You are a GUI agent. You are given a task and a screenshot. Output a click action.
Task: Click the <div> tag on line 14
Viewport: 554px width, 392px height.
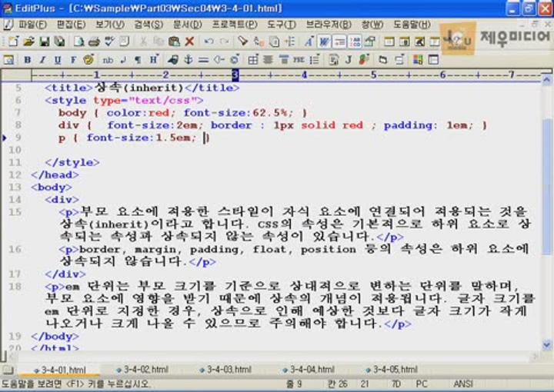(x=62, y=200)
